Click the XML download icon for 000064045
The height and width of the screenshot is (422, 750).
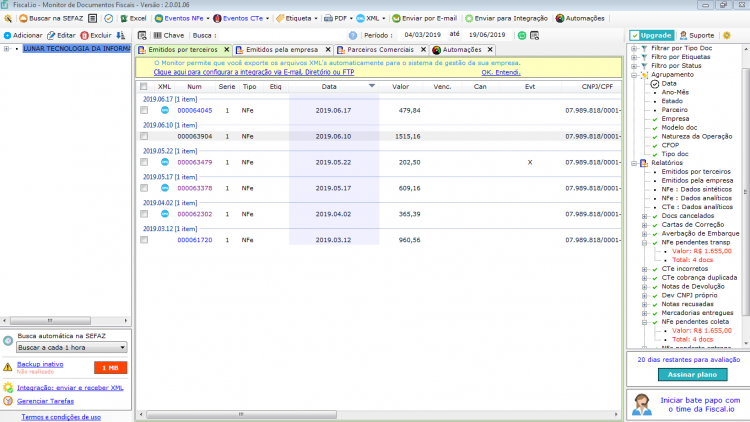[x=165, y=110]
